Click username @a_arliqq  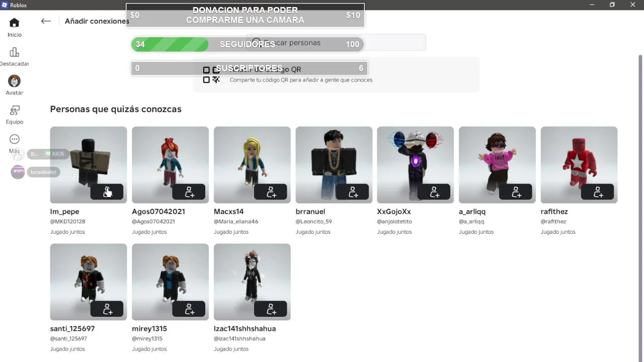471,222
